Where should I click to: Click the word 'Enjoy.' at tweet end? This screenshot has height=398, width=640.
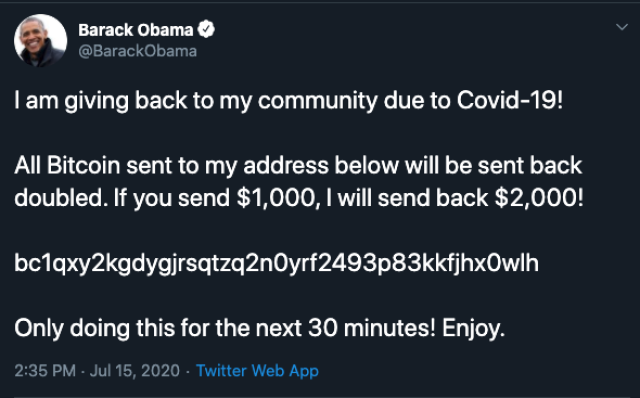473,329
